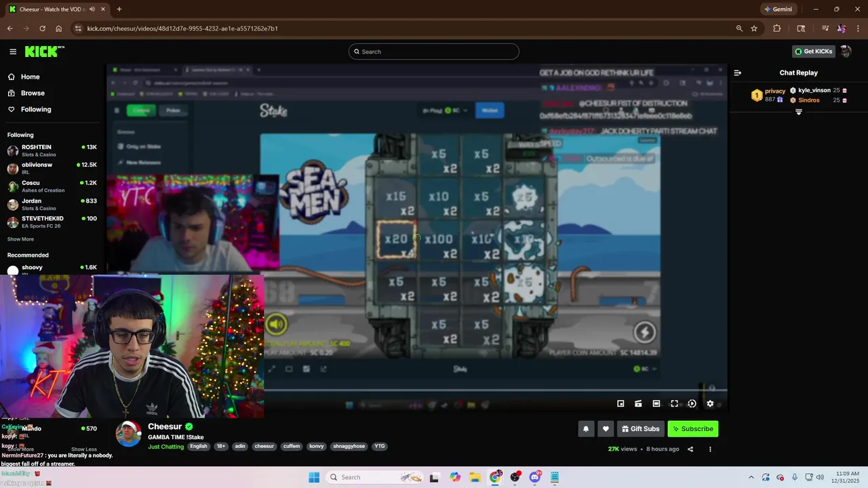Select the English tag

[x=199, y=446]
